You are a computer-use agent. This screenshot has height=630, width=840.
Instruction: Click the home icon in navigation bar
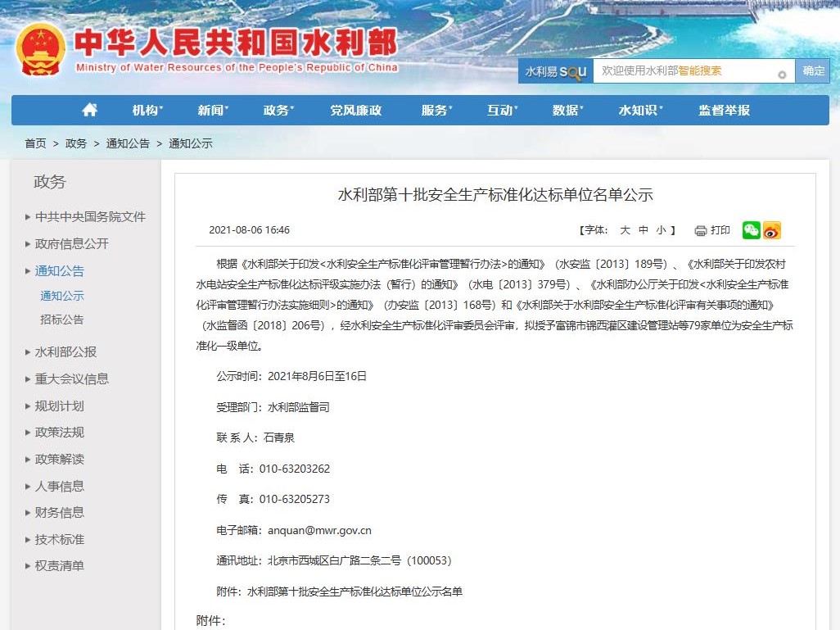pyautogui.click(x=90, y=110)
